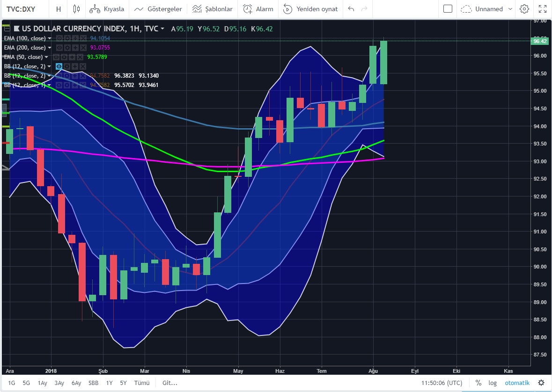Open candlestick chart style selector
Screen dimensions: 552x392
(x=76, y=9)
